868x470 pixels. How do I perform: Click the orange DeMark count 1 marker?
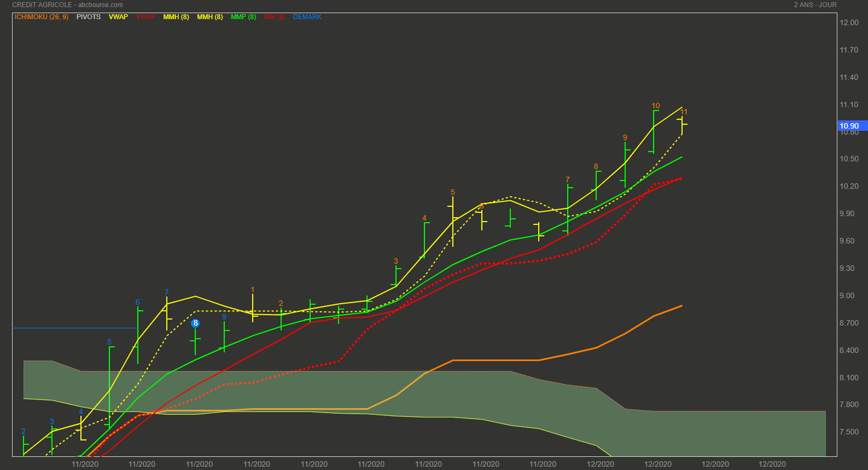click(x=252, y=289)
